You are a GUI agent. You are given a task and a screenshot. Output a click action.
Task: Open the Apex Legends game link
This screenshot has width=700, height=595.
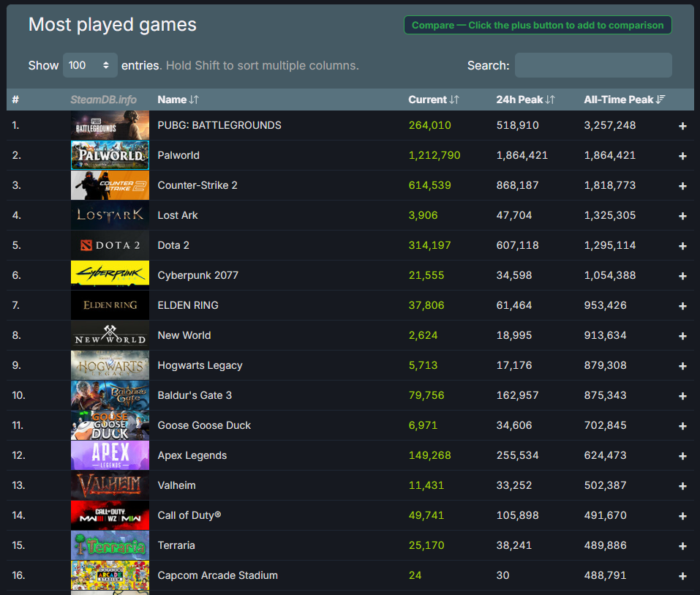[192, 455]
